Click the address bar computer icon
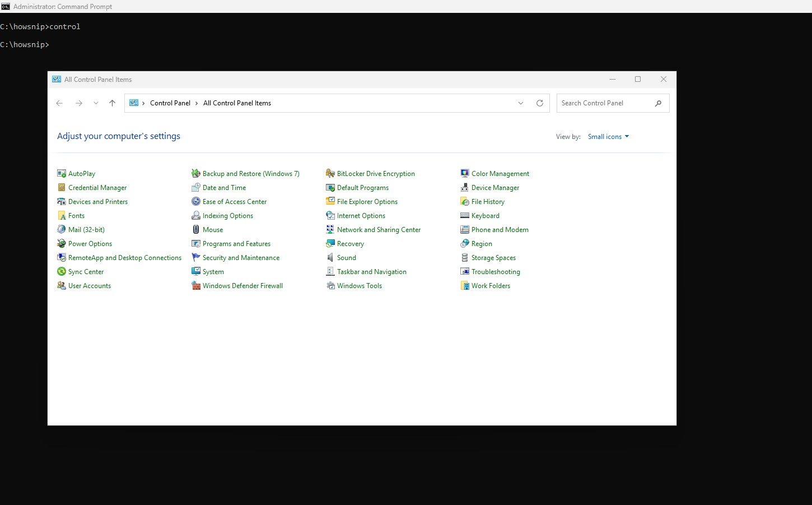This screenshot has height=505, width=812. tap(134, 103)
